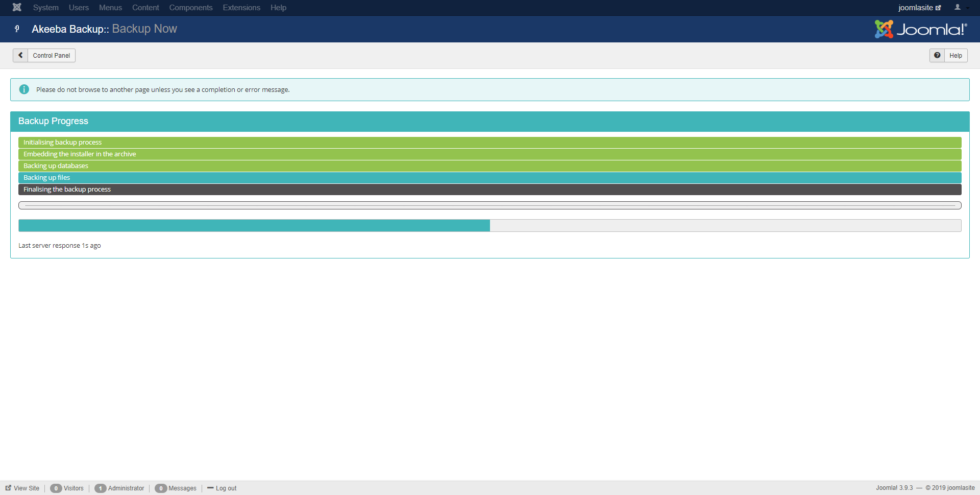Screen dimensions: 980x495
Task: Click the info icon in the notice banner
Action: pyautogui.click(x=24, y=89)
